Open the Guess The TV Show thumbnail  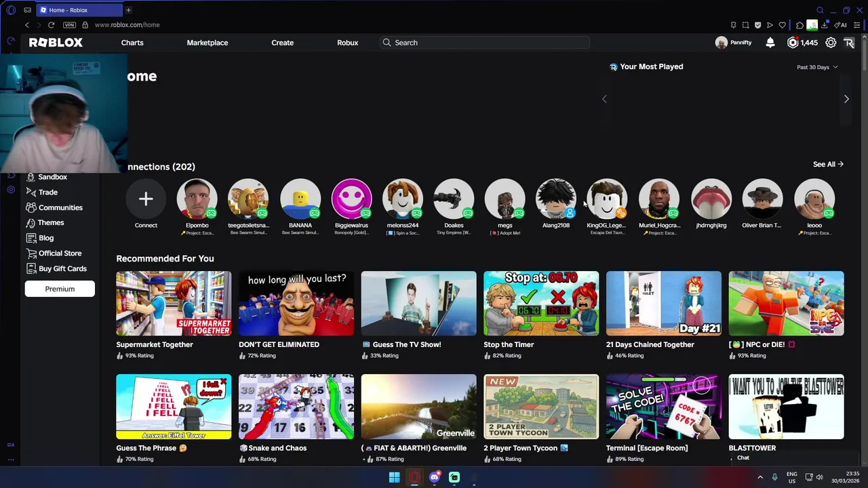click(419, 304)
